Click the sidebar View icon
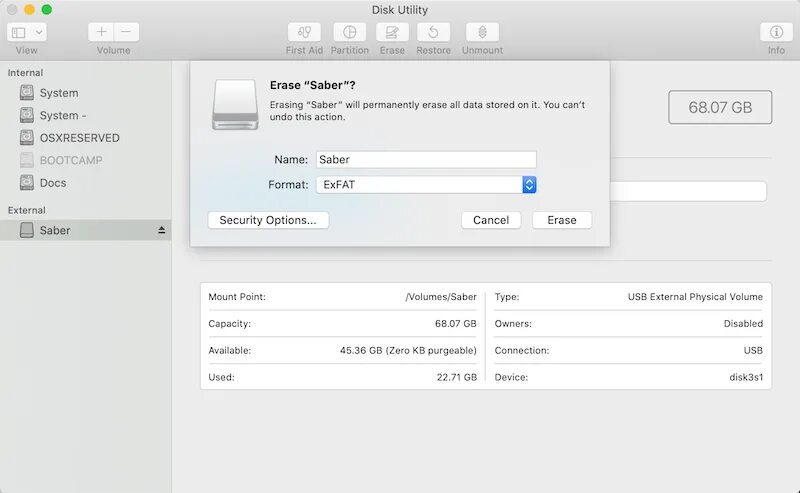 tap(19, 33)
